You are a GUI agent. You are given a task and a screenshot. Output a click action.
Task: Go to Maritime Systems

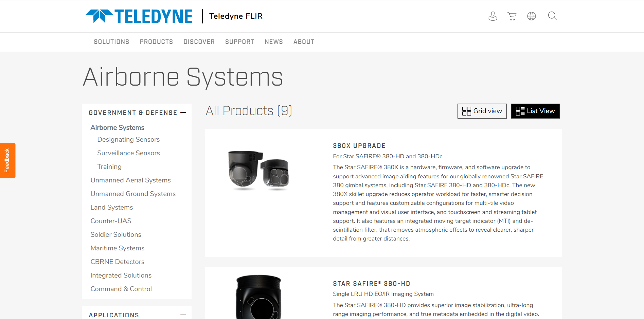click(x=117, y=248)
